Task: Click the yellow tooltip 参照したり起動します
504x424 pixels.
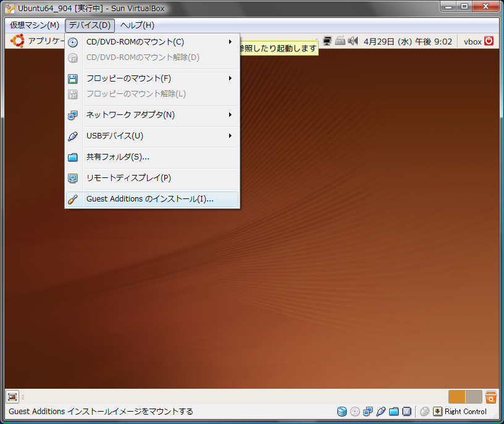Action: pyautogui.click(x=279, y=48)
